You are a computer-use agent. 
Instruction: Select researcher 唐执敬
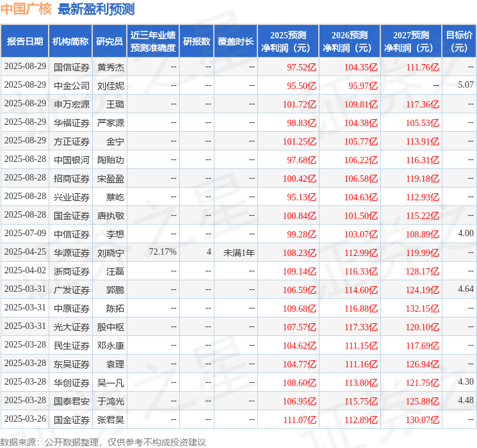click(x=110, y=215)
